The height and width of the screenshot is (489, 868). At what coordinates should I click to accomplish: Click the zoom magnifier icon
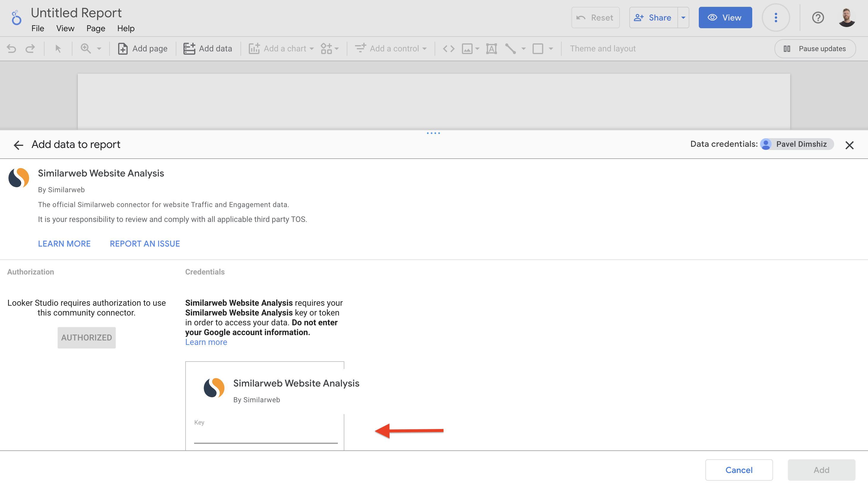85,48
